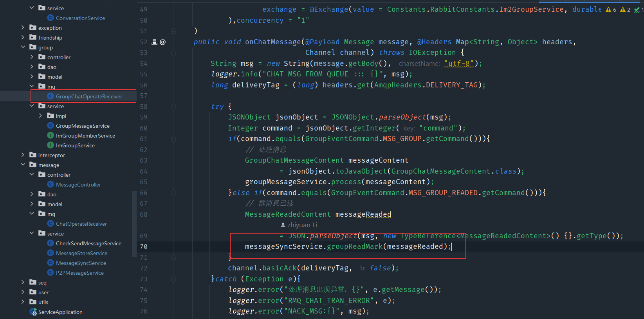Screen dimensions: 644x319
Task: Click the weak warning count 2 indicator
Action: 625,9
